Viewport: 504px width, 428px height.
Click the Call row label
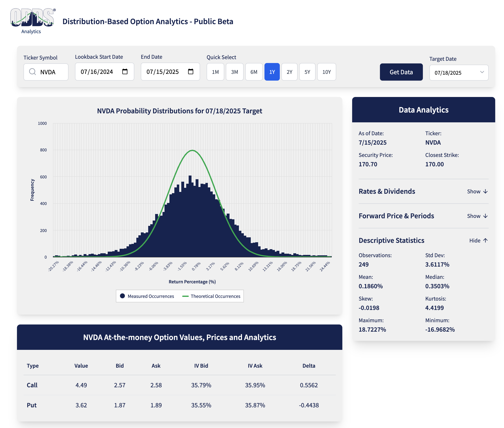[x=32, y=385]
